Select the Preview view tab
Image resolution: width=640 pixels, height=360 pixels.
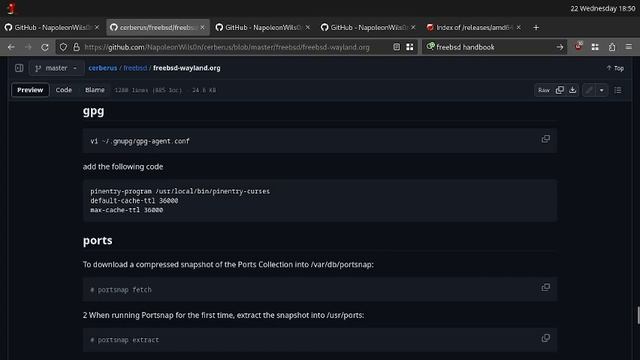click(30, 90)
